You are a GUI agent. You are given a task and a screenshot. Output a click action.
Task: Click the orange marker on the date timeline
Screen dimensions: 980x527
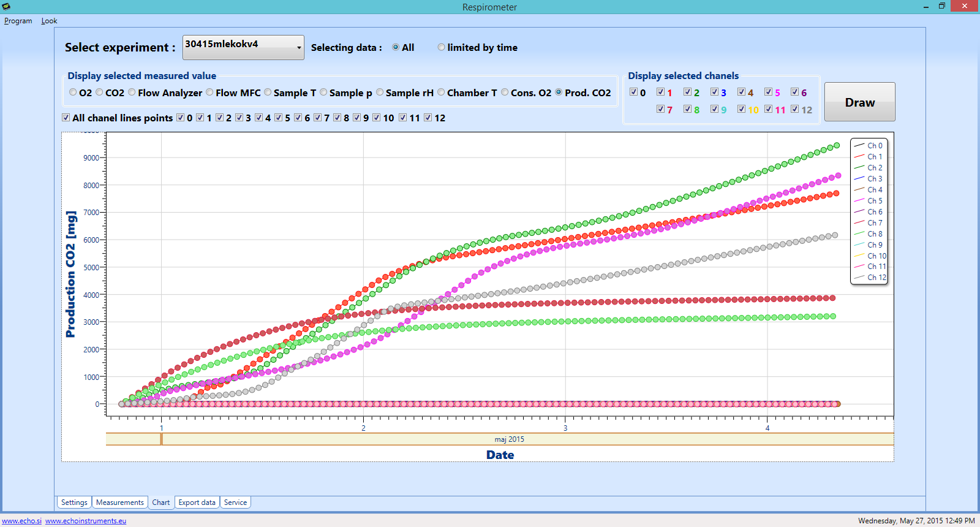click(162, 439)
